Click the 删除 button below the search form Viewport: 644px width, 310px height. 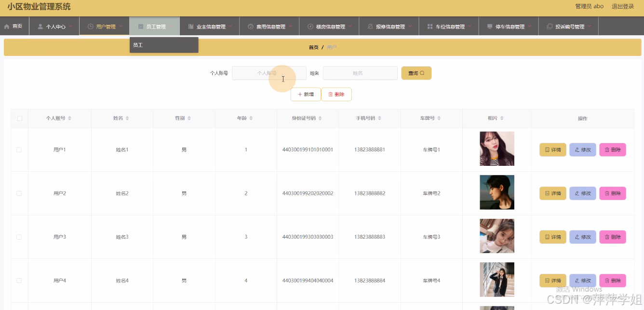[336, 94]
